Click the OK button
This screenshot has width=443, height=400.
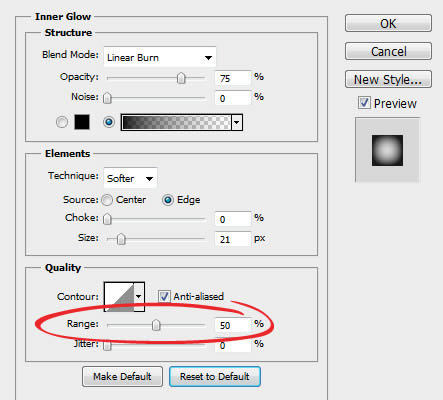388,23
